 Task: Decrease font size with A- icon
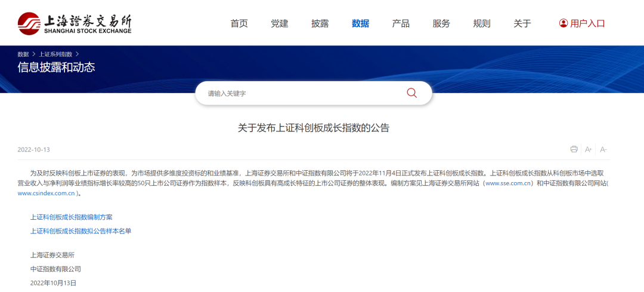(603, 149)
